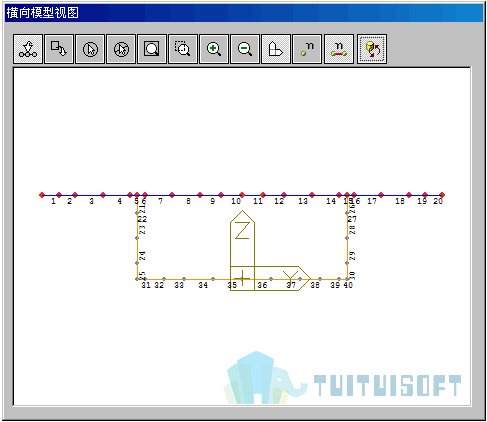The image size is (487, 422).
Task: Activate the circled pointer select tool
Action: click(x=90, y=49)
